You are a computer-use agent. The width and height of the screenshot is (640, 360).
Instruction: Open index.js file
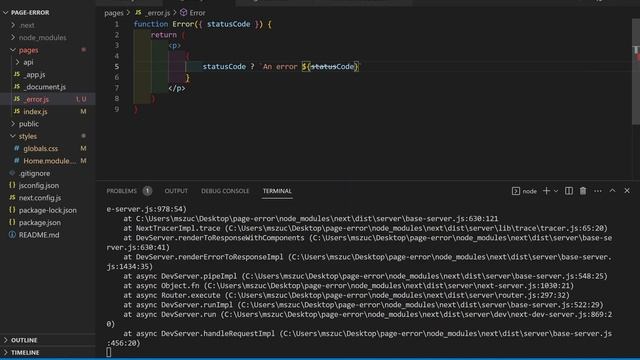click(x=35, y=111)
